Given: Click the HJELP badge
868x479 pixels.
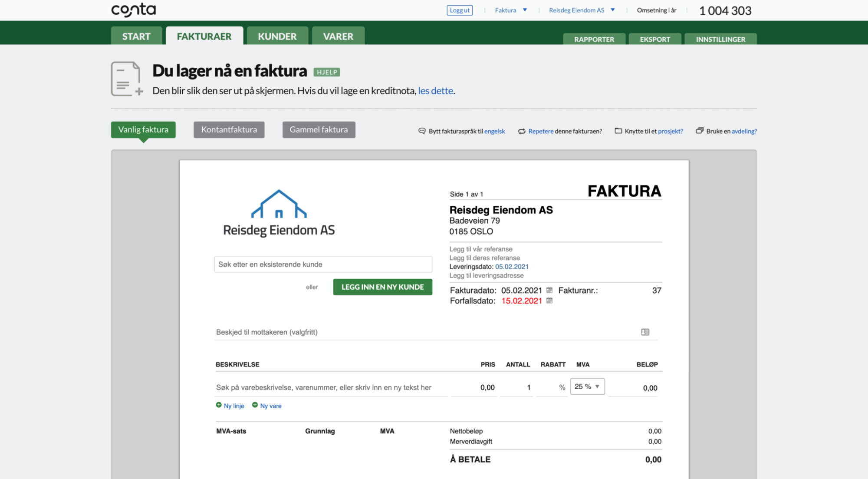Looking at the screenshot, I should (x=327, y=72).
